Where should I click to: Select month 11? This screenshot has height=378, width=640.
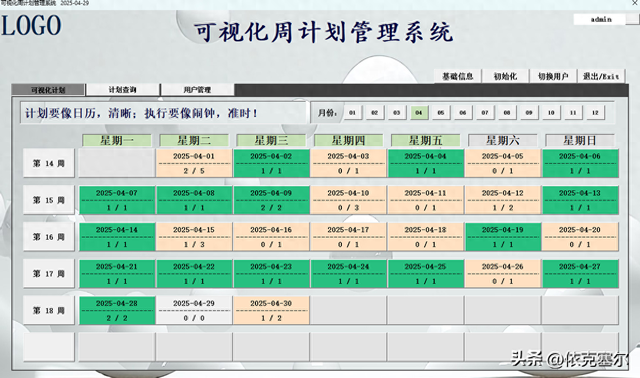click(573, 113)
